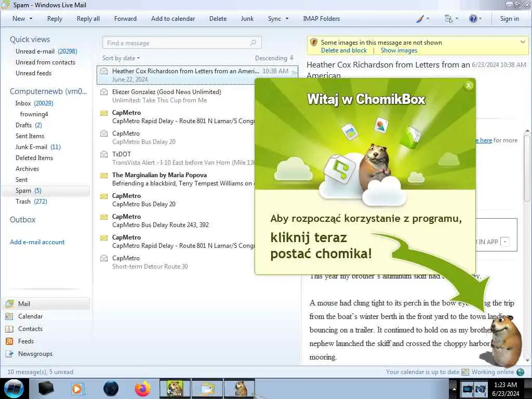This screenshot has height=399, width=532.
Task: Click the clock showing 1:23 AM
Action: coord(505,385)
